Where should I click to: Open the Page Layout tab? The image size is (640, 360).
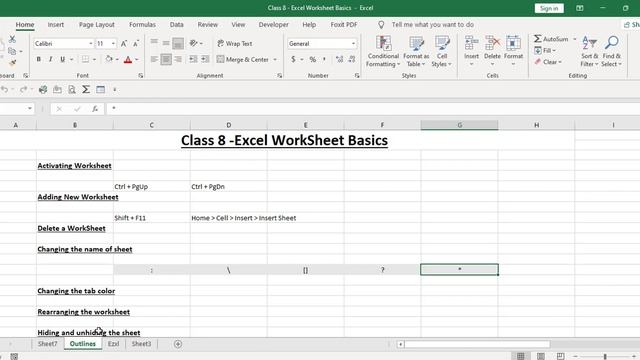[97, 24]
